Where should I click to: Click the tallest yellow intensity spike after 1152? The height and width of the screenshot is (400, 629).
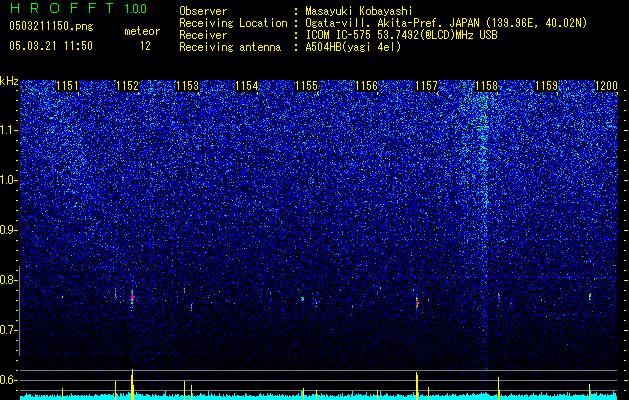pos(132,384)
